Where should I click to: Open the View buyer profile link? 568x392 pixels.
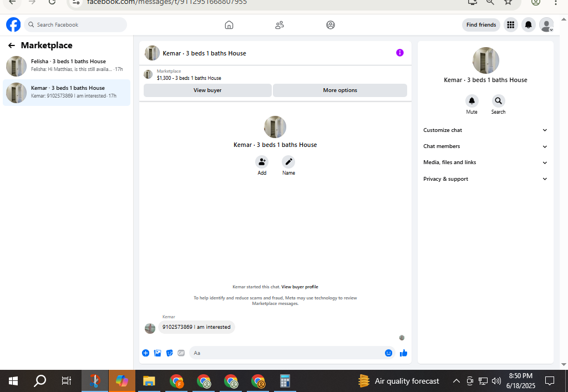300,287
